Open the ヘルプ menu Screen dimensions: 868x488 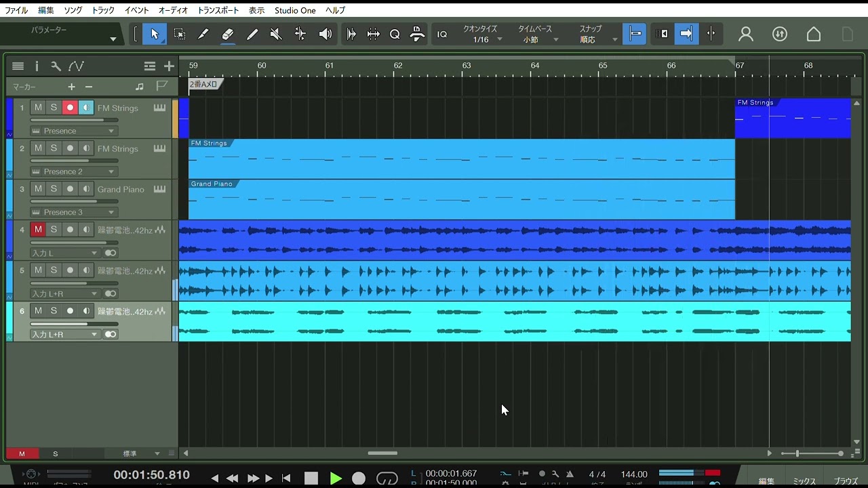pos(335,10)
